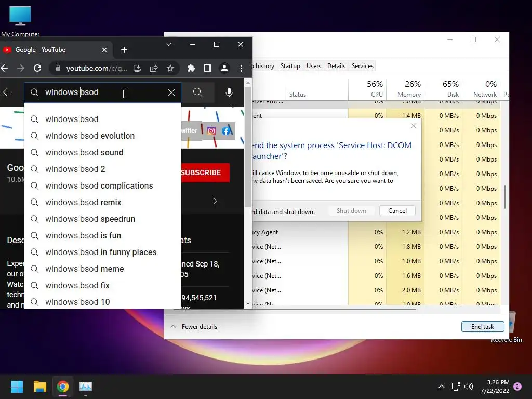Open the Chrome three-dot menu
The height and width of the screenshot is (399, 532).
coord(241,68)
